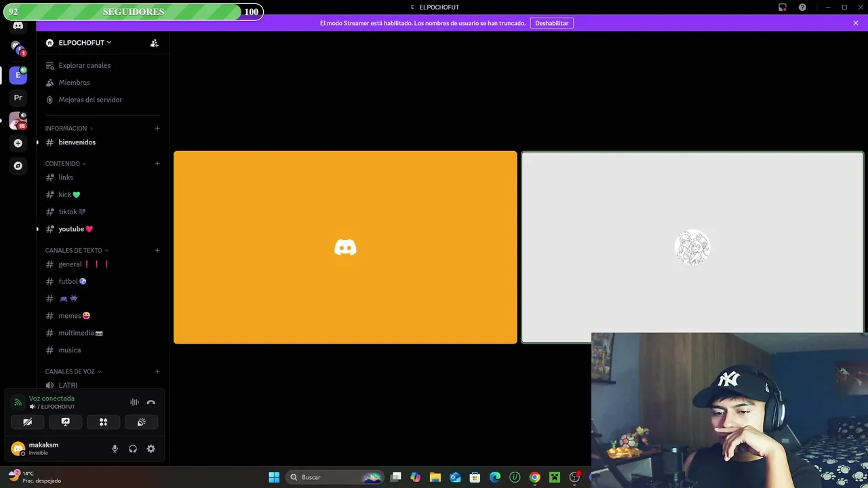Viewport: 868px width, 488px height.
Task: Turn on camera in voice panel
Action: click(27, 422)
